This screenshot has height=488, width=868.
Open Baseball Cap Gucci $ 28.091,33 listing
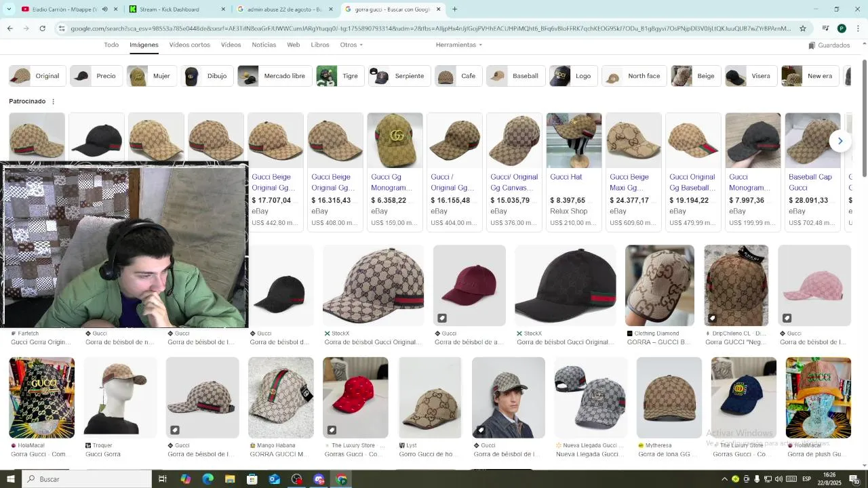click(812, 172)
